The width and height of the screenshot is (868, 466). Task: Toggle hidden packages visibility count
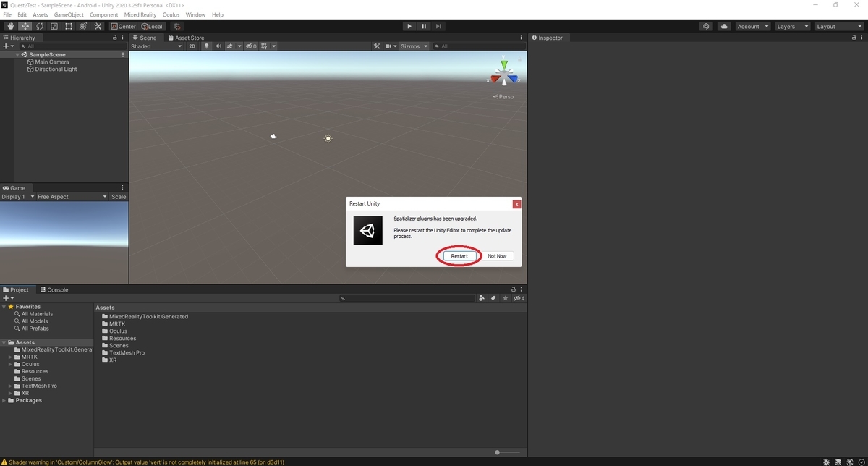(x=519, y=298)
